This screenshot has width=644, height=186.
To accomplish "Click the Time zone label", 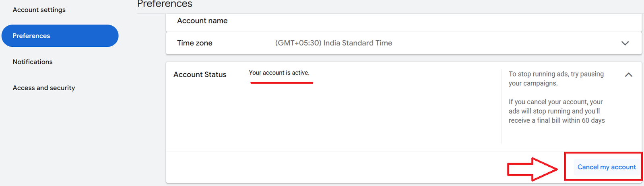I will (x=194, y=43).
